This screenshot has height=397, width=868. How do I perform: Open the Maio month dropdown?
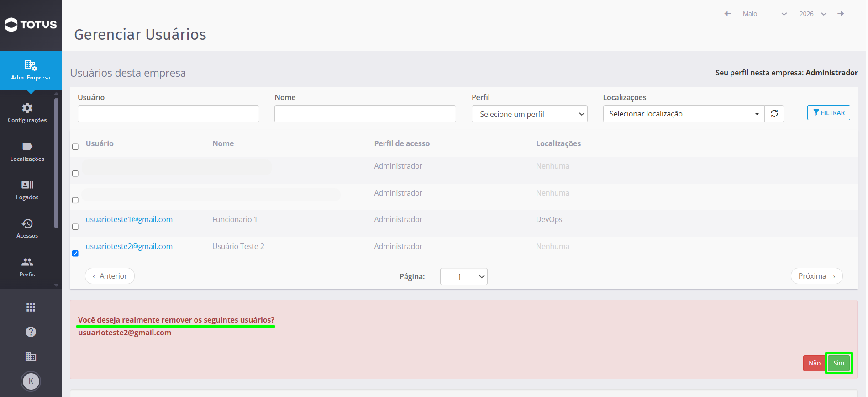[765, 14]
